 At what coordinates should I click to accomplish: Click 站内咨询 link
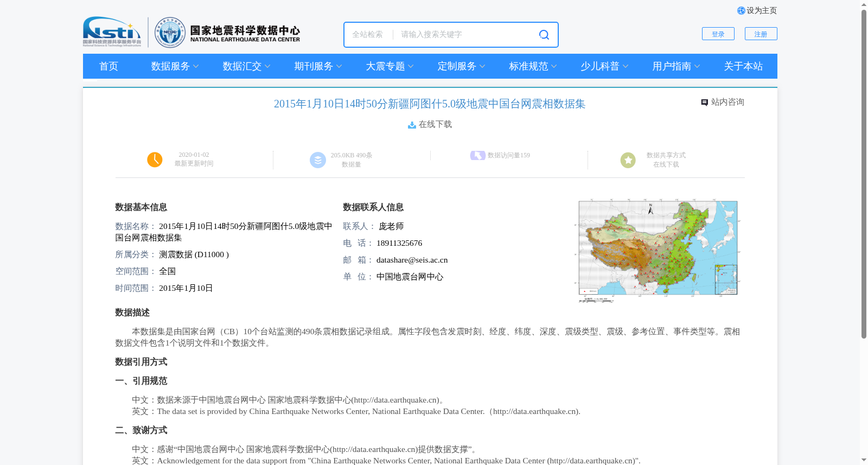[727, 102]
